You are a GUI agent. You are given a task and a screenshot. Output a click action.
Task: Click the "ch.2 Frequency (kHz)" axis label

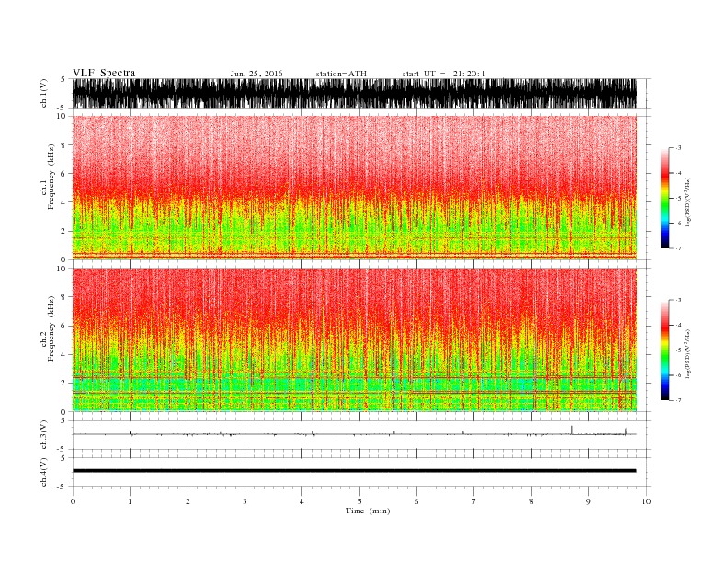tap(48, 328)
